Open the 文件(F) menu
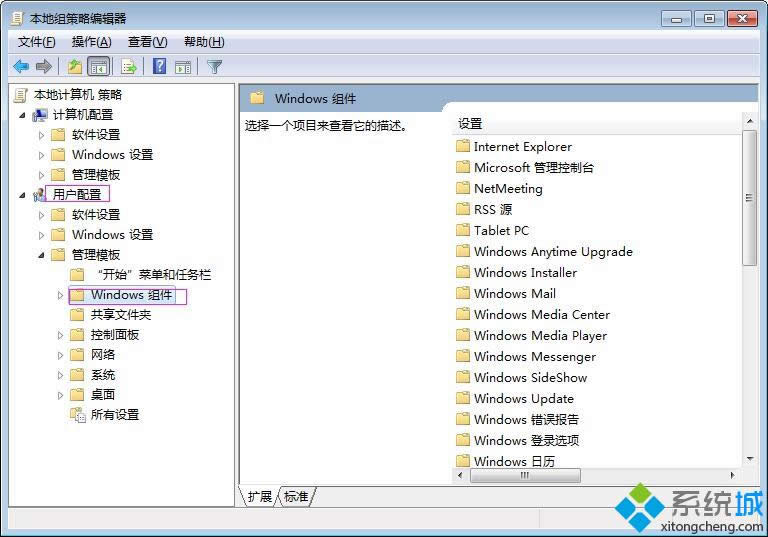 click(x=36, y=42)
